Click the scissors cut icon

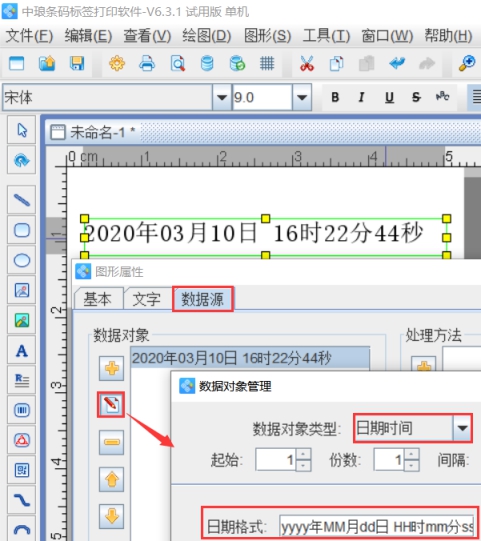click(x=306, y=63)
